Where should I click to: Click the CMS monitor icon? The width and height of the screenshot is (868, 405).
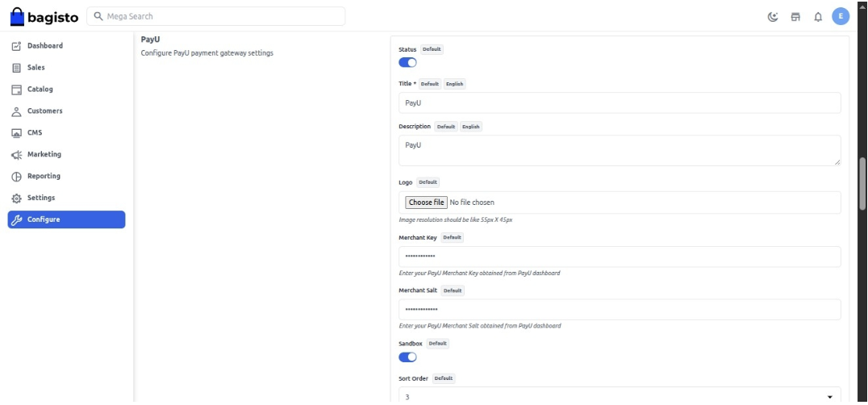(x=17, y=133)
